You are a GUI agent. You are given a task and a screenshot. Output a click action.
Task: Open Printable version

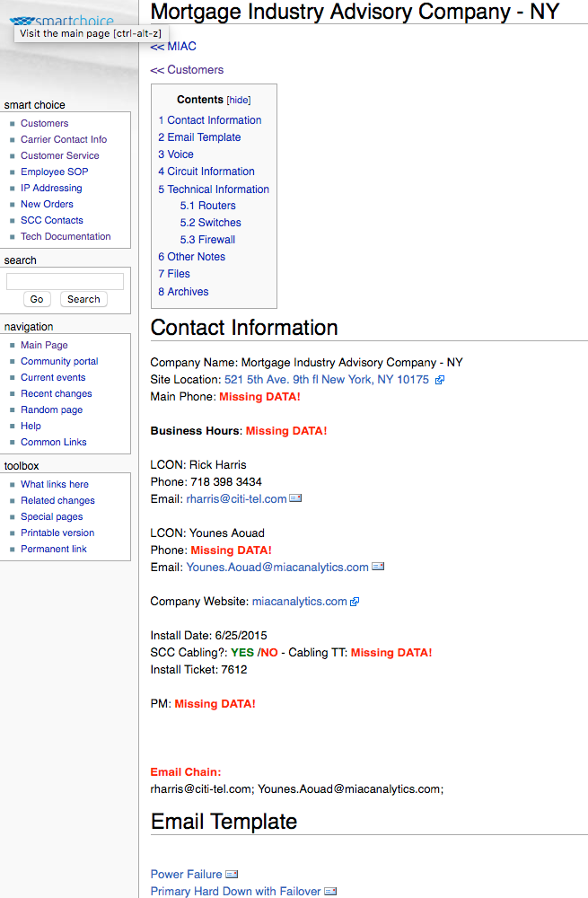[57, 533]
